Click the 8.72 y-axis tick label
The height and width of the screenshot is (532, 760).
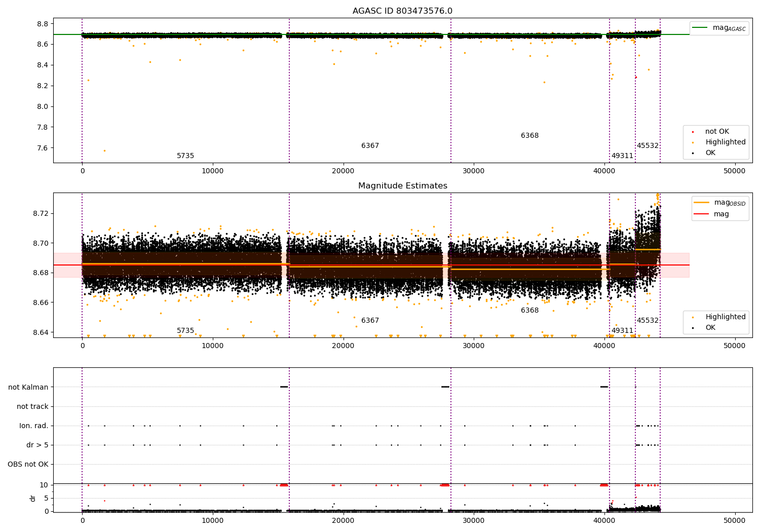pos(41,213)
